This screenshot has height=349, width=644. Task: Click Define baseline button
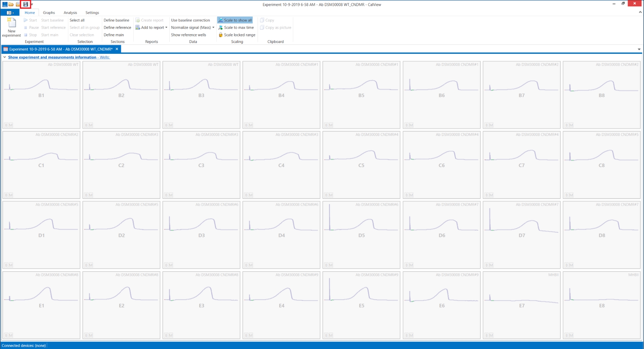[116, 20]
